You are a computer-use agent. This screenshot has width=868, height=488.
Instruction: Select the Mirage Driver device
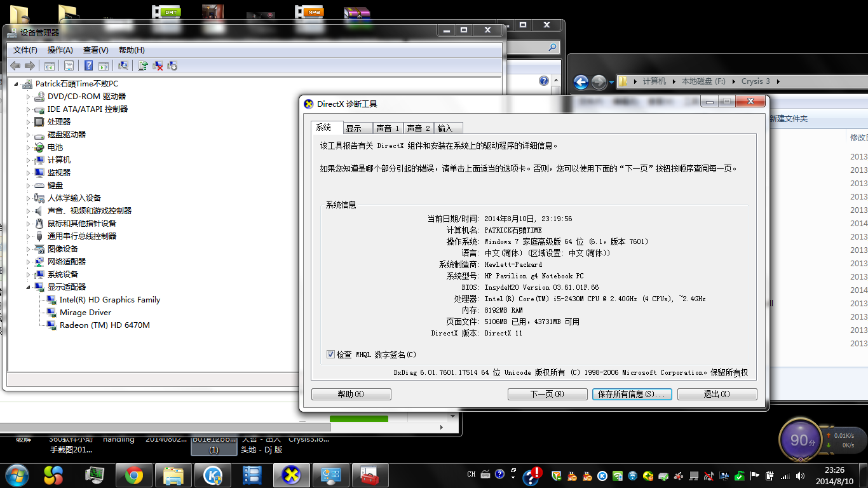tap(85, 313)
